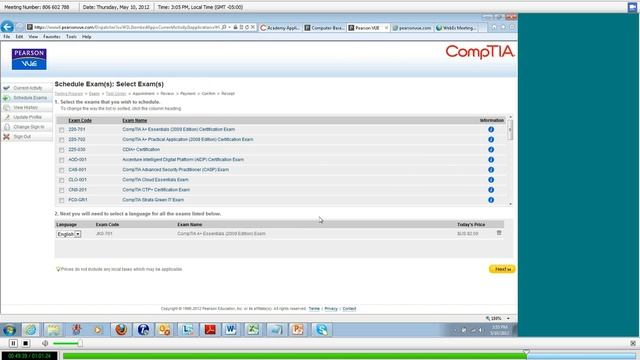Open the Help menu
640x360 pixels.
pos(87,37)
